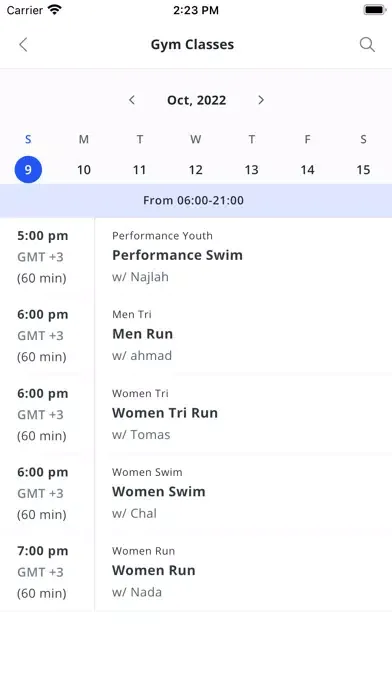392x696 pixels.
Task: Open the Performance Swim class
Action: point(243,257)
